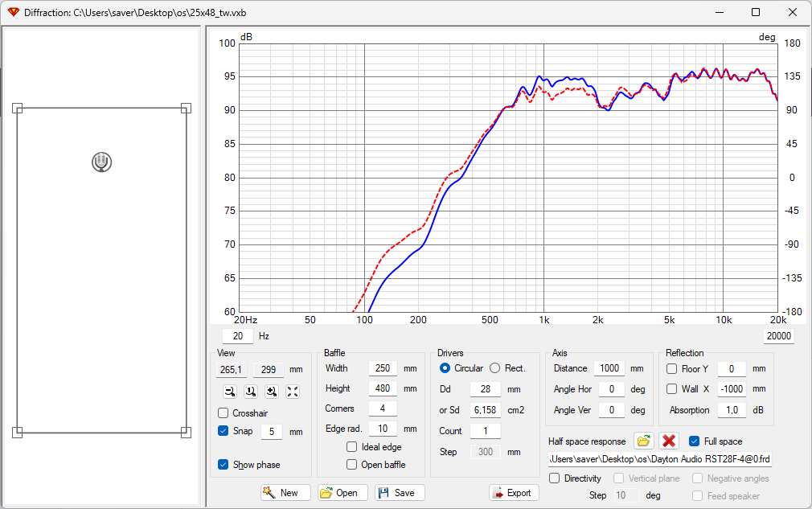Edit the axis Distance field
This screenshot has height=509, width=812.
pyautogui.click(x=609, y=368)
